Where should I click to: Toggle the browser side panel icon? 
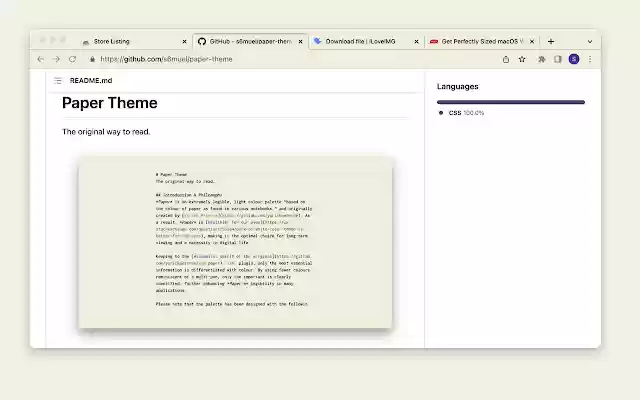[558, 59]
